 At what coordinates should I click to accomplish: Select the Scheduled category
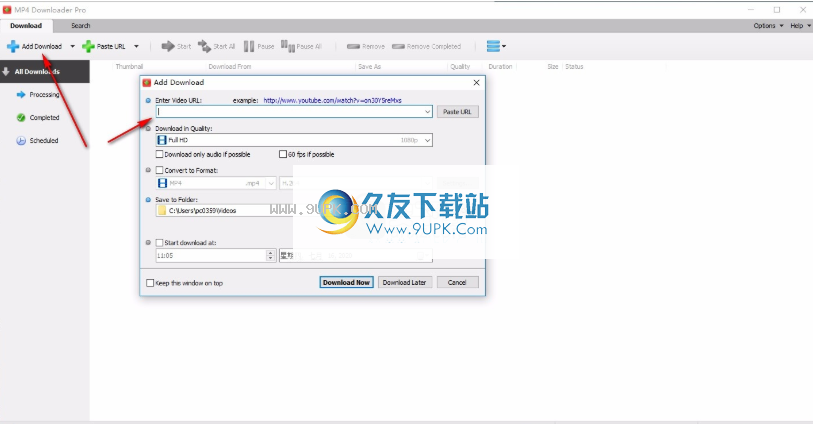point(44,140)
